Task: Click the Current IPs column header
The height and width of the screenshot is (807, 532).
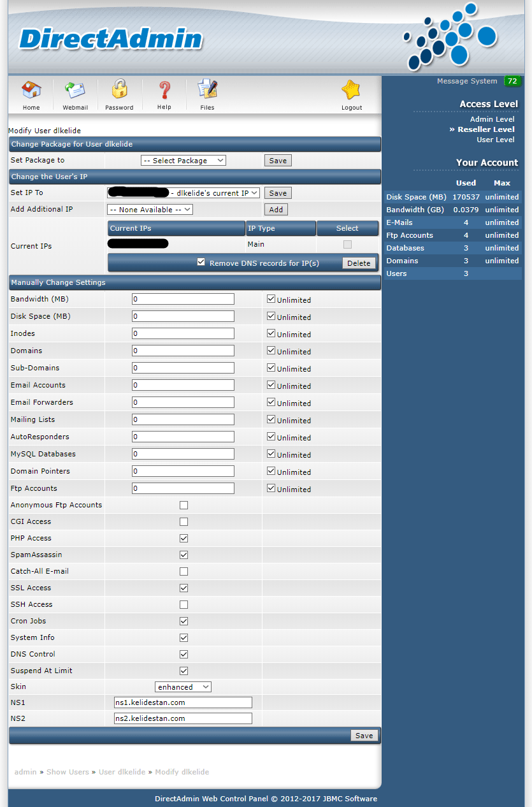Action: pyautogui.click(x=176, y=228)
